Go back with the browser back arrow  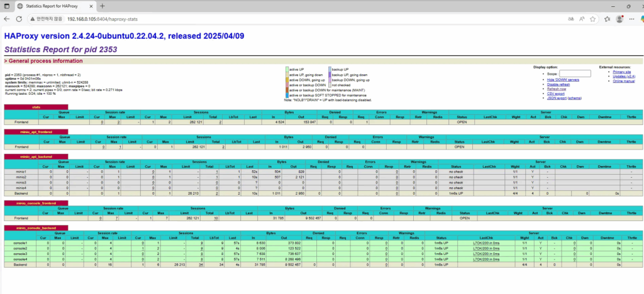6,19
